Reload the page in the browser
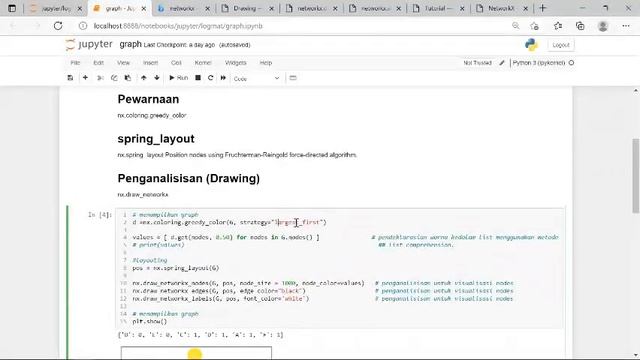 (x=58, y=26)
